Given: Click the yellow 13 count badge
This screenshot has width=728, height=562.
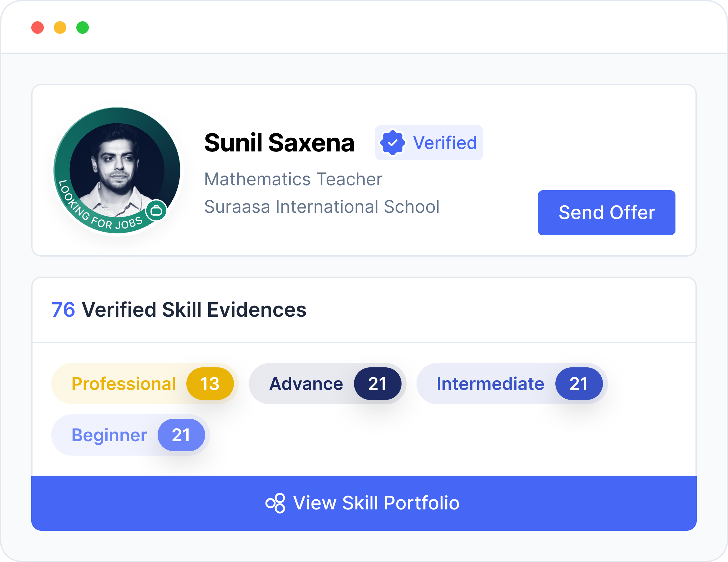Looking at the screenshot, I should coord(210,384).
